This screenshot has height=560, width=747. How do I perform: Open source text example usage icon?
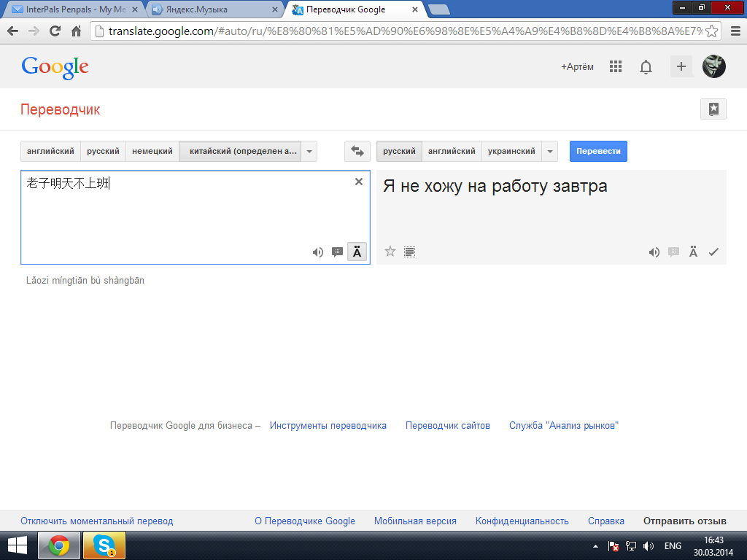click(x=337, y=252)
